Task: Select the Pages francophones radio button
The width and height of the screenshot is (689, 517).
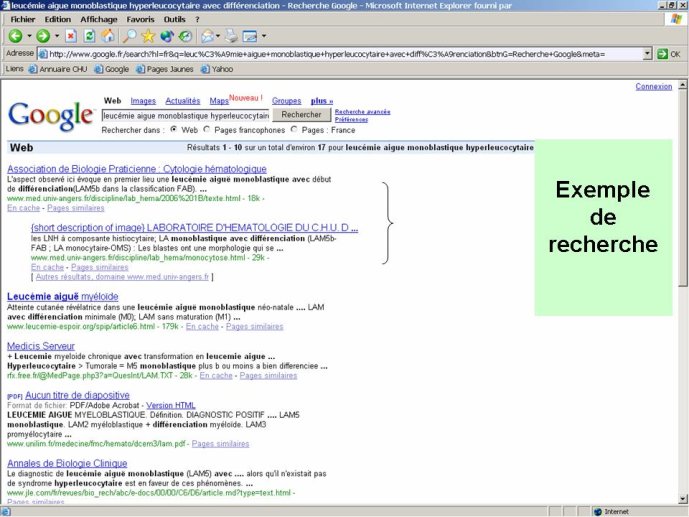Action: [x=207, y=130]
